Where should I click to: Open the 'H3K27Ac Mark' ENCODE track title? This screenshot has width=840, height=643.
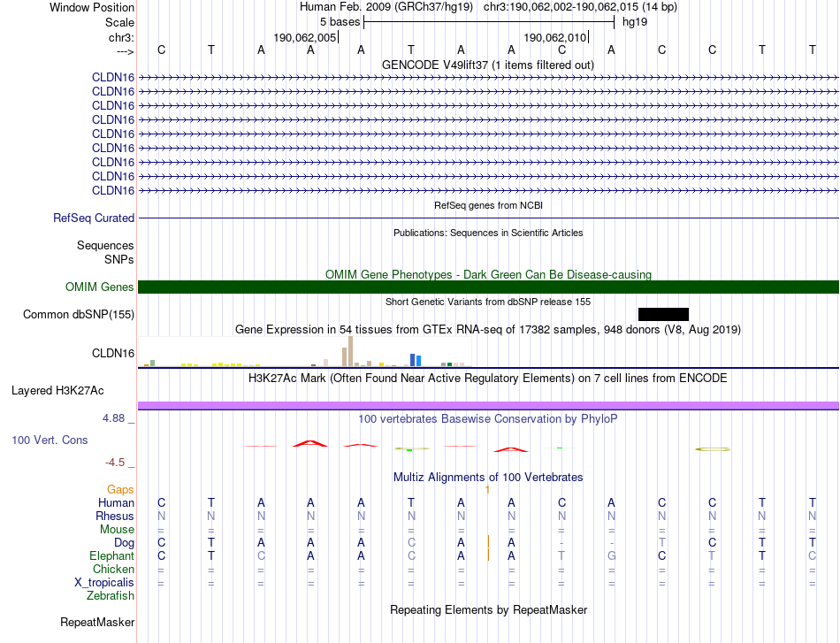488,379
